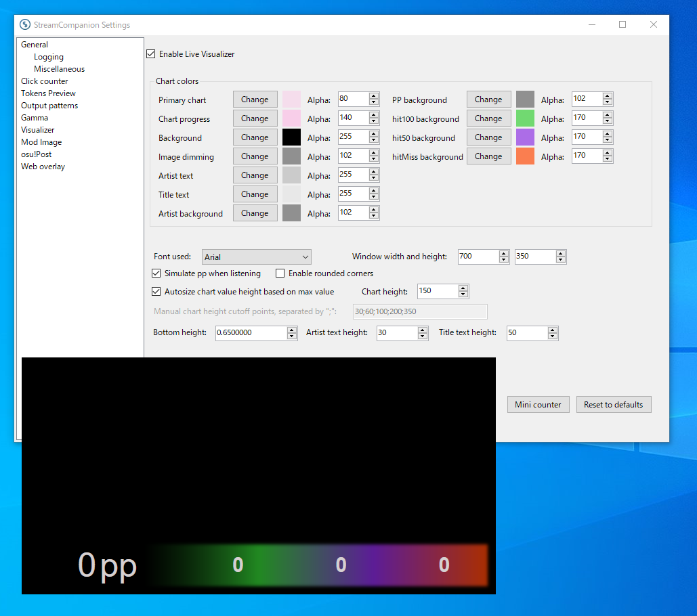
Task: Click the Window width input field
Action: [x=478, y=257]
